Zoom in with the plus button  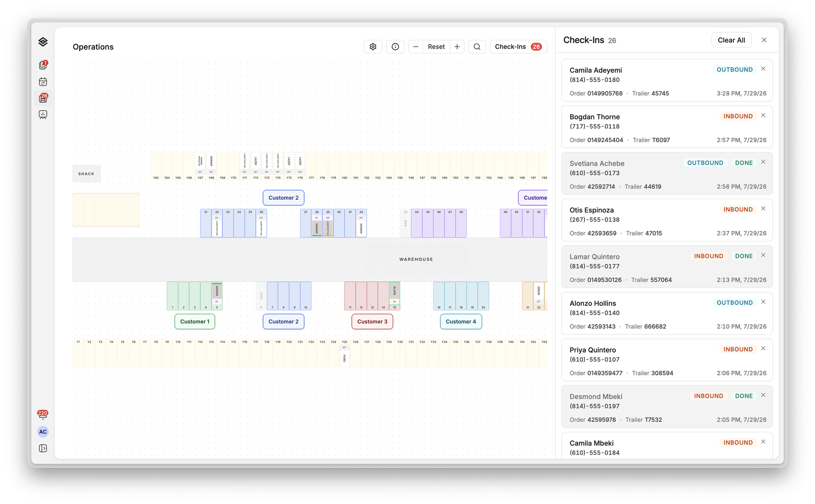pyautogui.click(x=457, y=47)
